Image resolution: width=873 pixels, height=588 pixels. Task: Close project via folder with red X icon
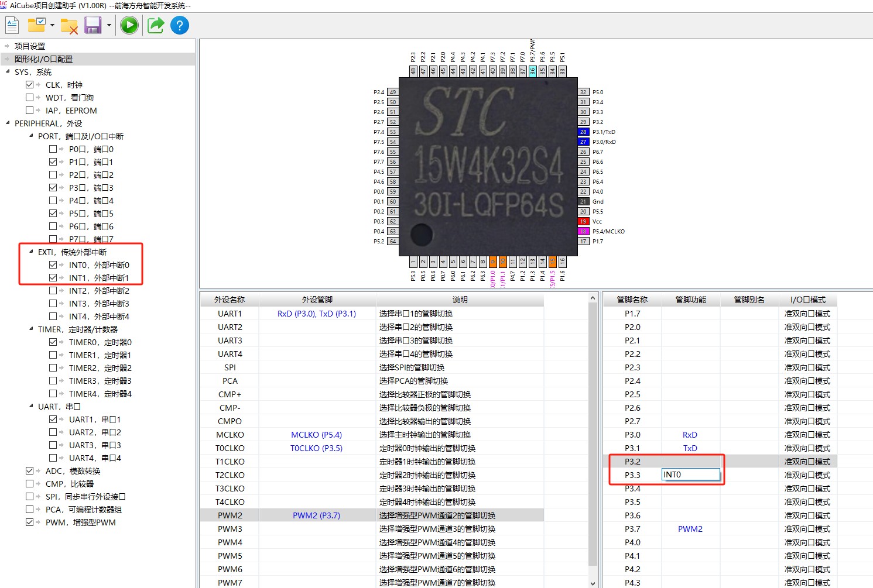pos(69,25)
